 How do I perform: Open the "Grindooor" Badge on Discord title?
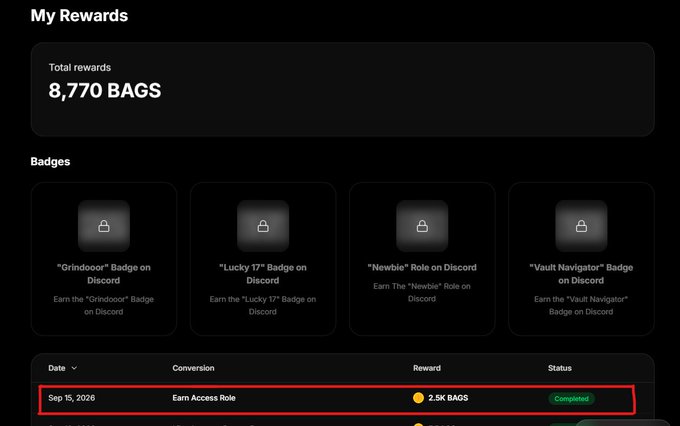tap(104, 274)
